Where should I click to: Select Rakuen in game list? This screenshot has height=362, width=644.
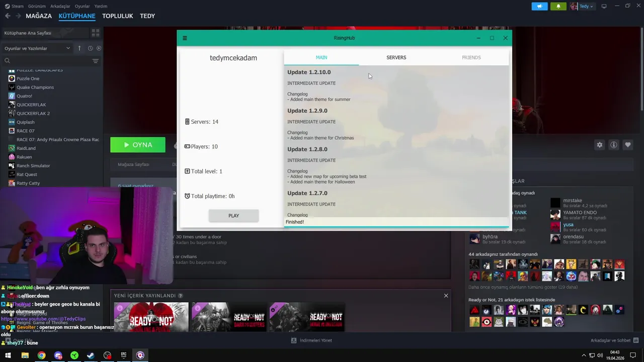click(x=24, y=157)
